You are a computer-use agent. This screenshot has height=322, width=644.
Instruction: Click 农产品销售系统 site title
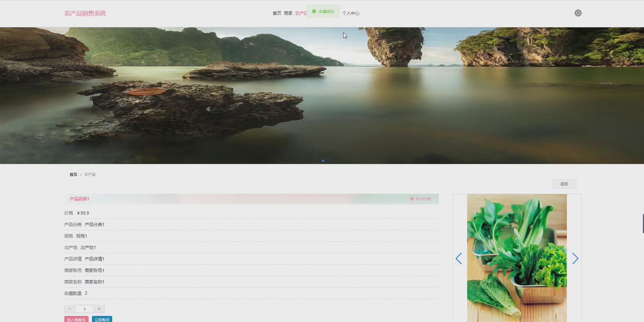tap(85, 13)
